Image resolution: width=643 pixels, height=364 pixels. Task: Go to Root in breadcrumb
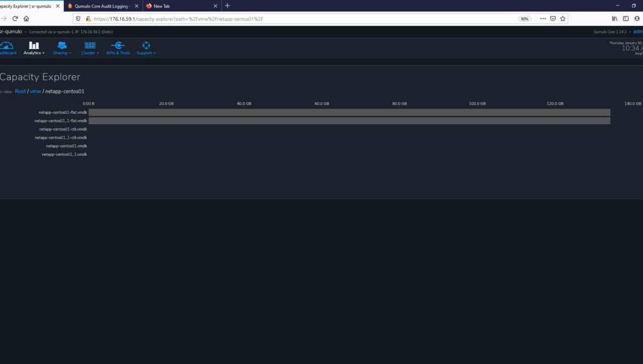pos(20,91)
